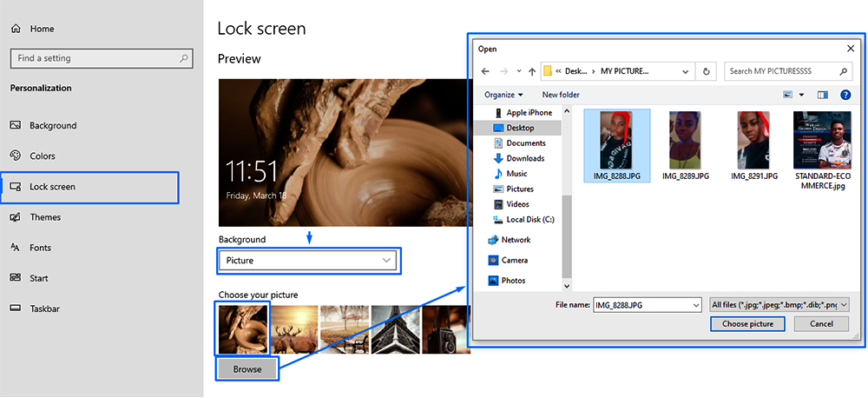Select the Downloads folder in navigation tree
The width and height of the screenshot is (868, 398).
pos(525,158)
